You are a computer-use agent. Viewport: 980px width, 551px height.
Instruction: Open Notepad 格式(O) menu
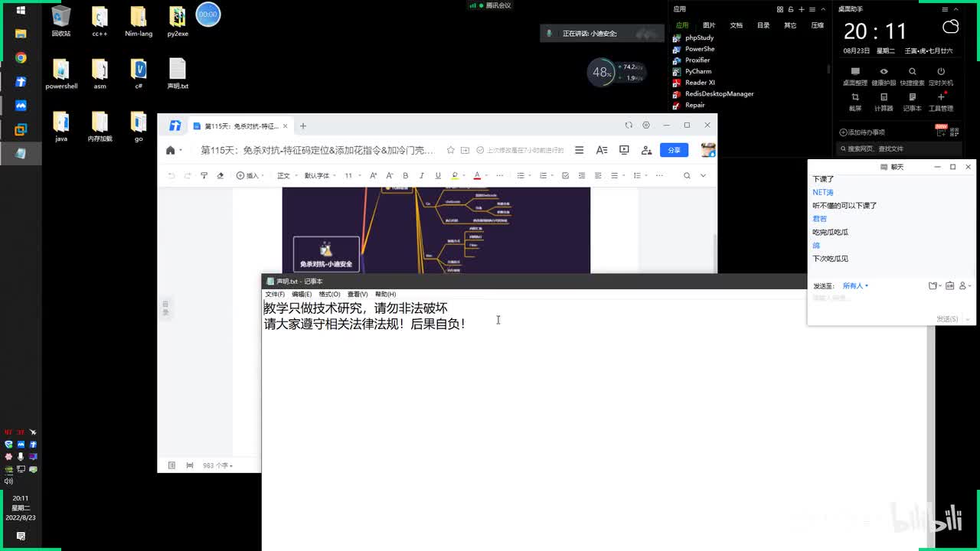(329, 294)
